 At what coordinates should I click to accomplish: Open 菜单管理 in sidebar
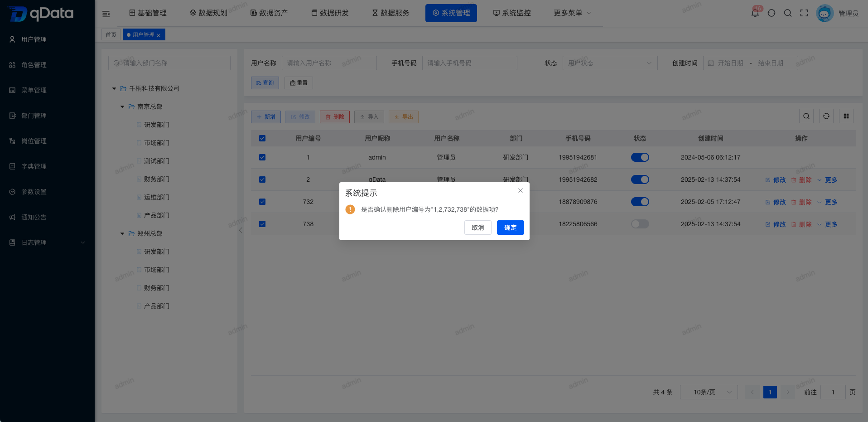47,90
